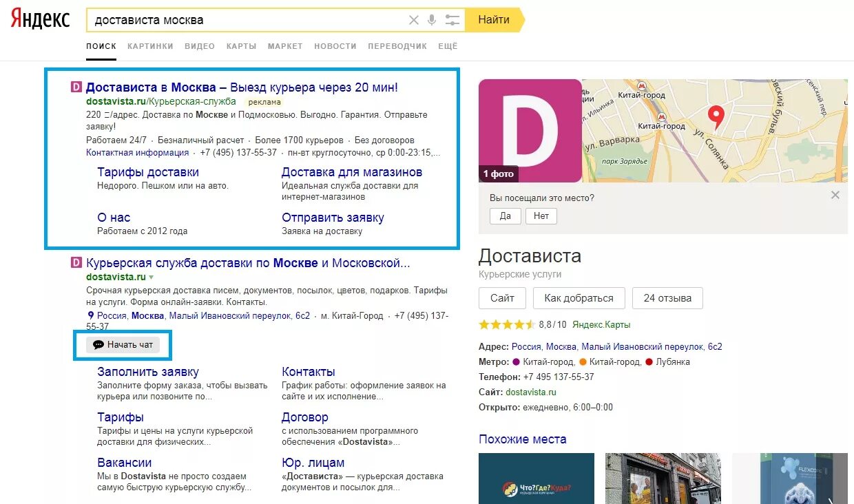Open the Что? Где? Куда? similar place thumbnail
Viewport: 854px width, 504px height.
537,479
